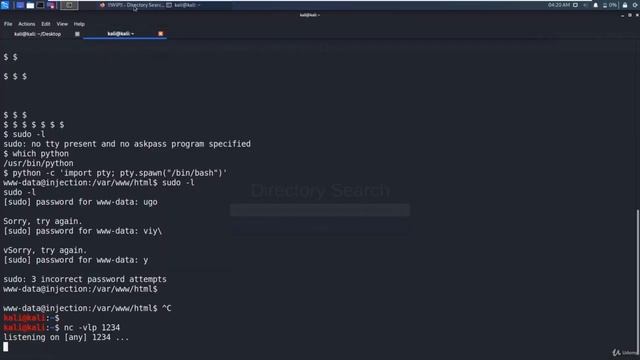Open the notifications bell icon
The height and width of the screenshot is (360, 640).
[596, 5]
